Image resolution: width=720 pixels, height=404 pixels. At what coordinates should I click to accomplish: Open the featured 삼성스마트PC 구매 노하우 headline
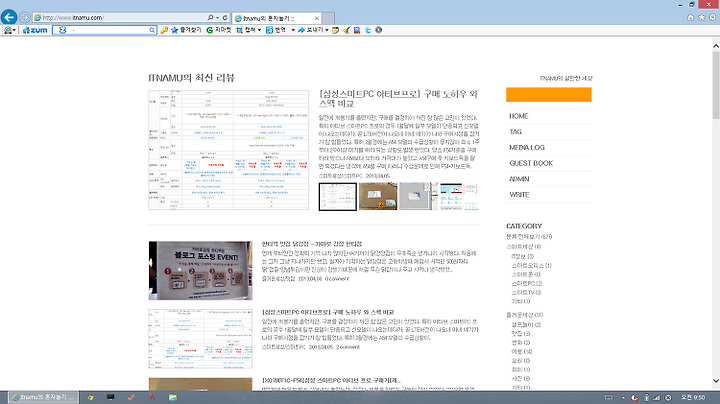(x=398, y=99)
